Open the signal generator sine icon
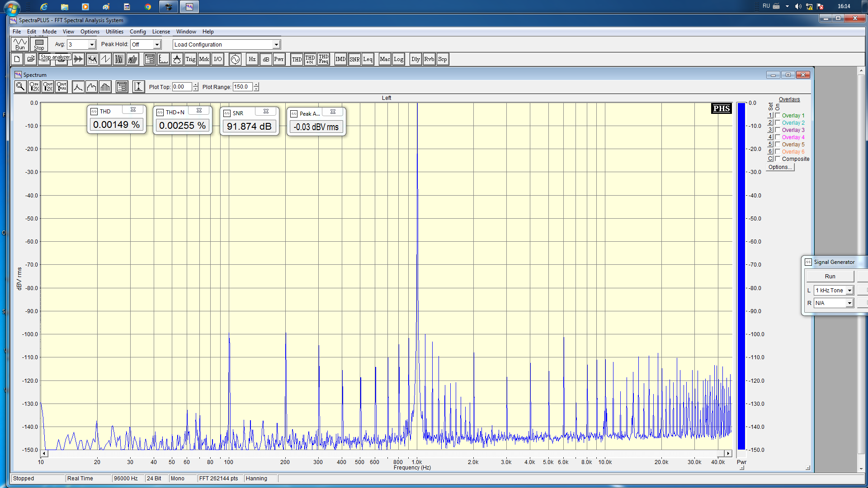This screenshot has width=868, height=488. click(235, 59)
